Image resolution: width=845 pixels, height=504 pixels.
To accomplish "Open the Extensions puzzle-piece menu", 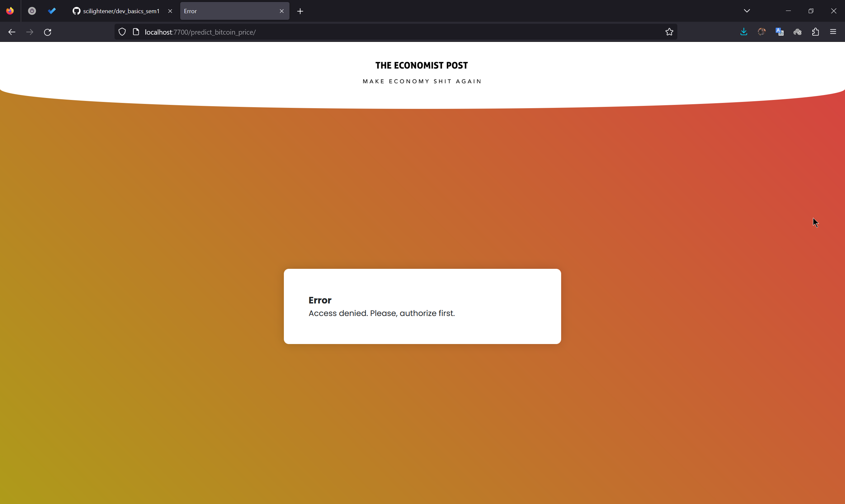I will (815, 32).
